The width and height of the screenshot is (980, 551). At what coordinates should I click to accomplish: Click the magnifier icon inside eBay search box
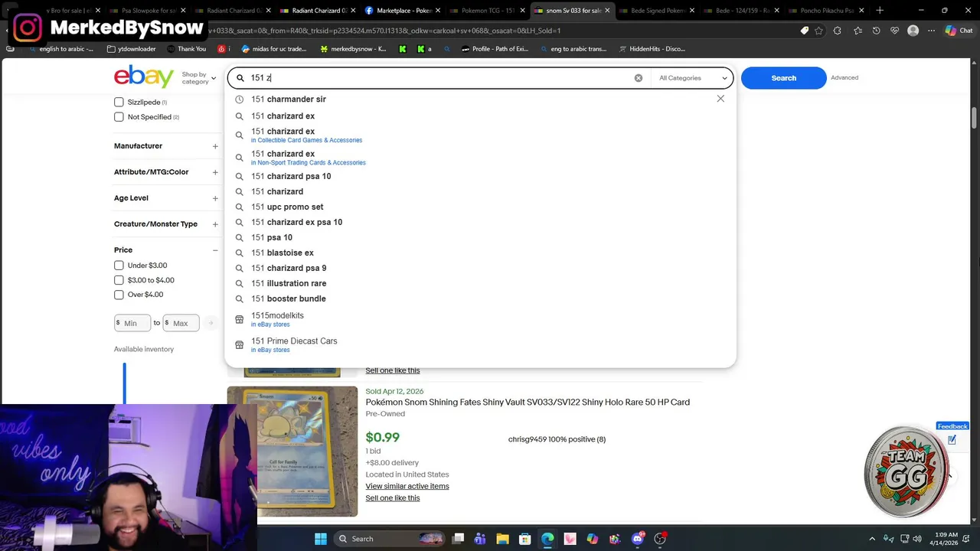click(240, 78)
